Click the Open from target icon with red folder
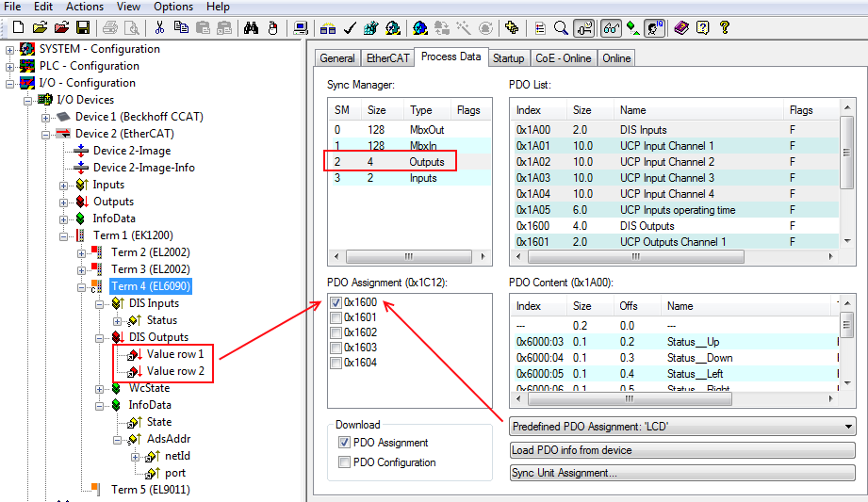 pos(61,27)
